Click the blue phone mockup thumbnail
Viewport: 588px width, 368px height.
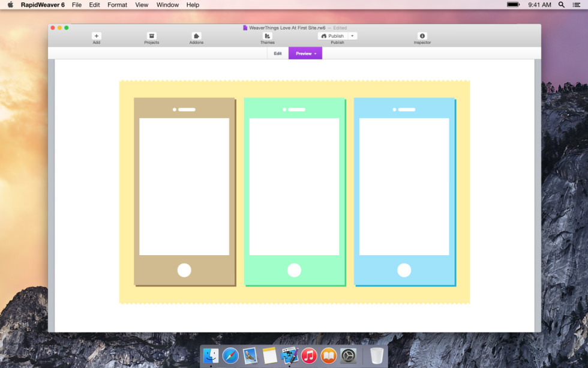click(404, 192)
